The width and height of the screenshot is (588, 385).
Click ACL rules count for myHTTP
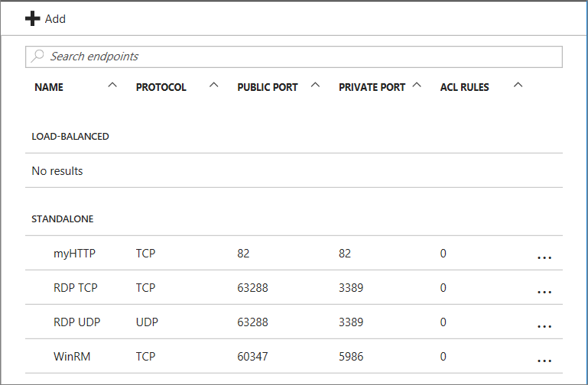pos(443,253)
